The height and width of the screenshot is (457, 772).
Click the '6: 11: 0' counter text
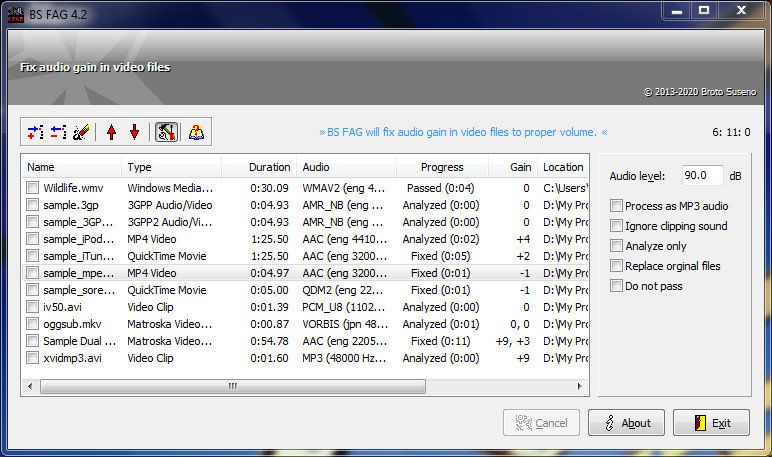click(731, 132)
